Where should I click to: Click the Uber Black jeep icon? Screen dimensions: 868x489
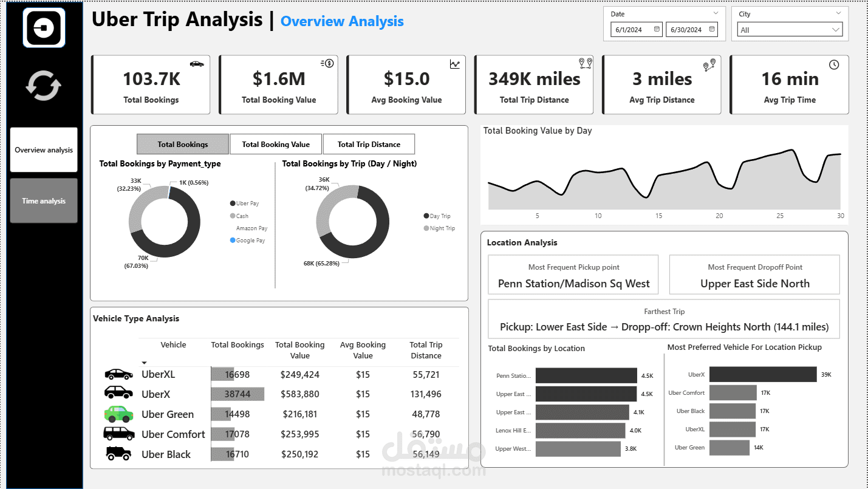coord(118,453)
